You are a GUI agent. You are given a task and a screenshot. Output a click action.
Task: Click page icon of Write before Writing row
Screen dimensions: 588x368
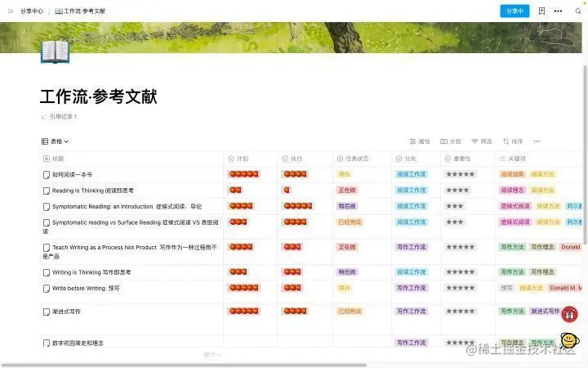click(46, 289)
